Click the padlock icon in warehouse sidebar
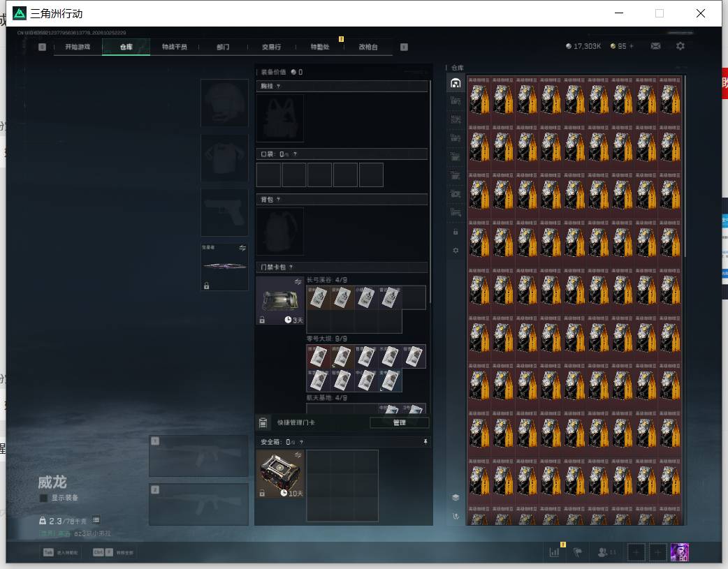Image resolution: width=728 pixels, height=569 pixels. click(x=456, y=232)
